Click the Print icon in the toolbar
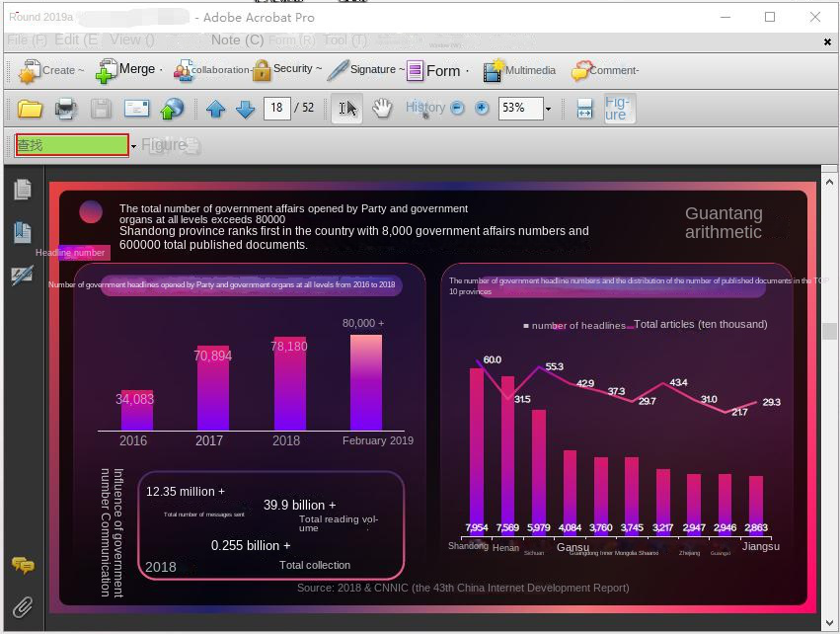The image size is (840, 634). 63,109
